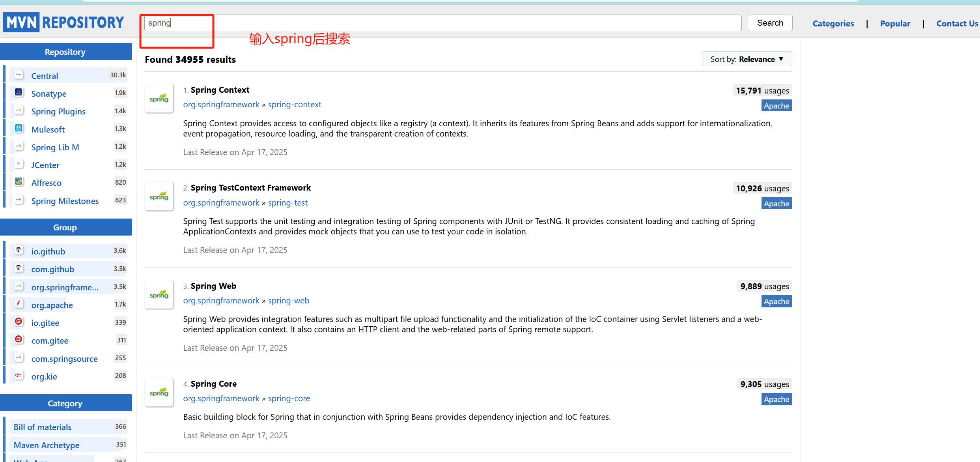
Task: Follow the spring-test artifact link
Action: click(x=288, y=203)
